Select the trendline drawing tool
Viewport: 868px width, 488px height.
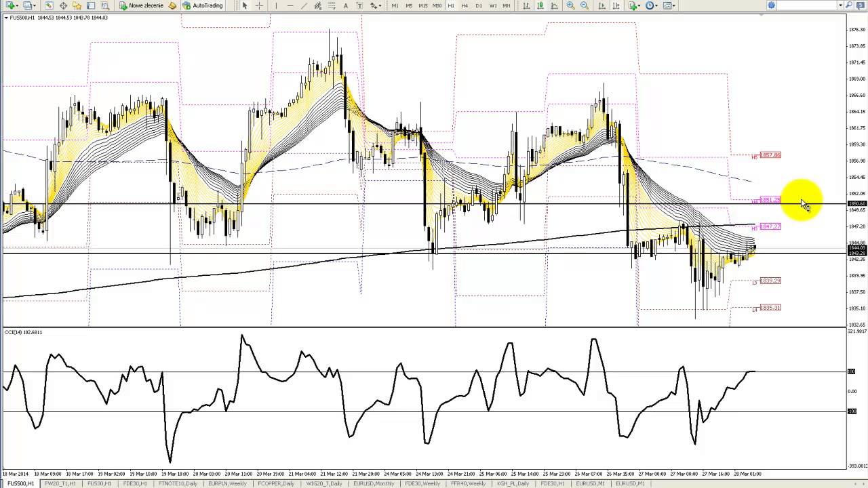tap(304, 5)
